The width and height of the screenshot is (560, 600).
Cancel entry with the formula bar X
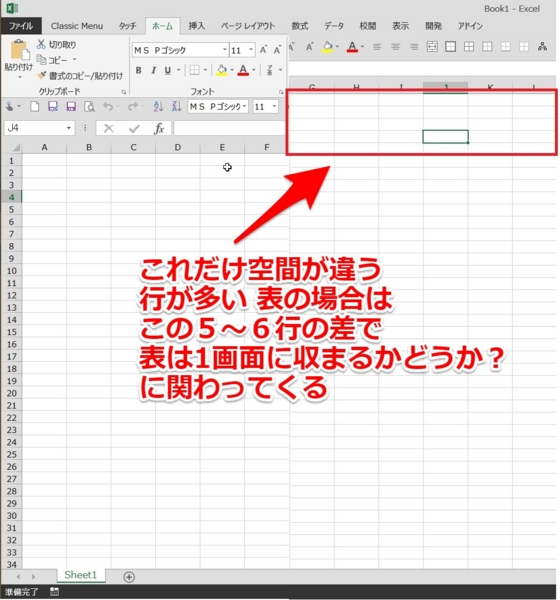pos(109,129)
